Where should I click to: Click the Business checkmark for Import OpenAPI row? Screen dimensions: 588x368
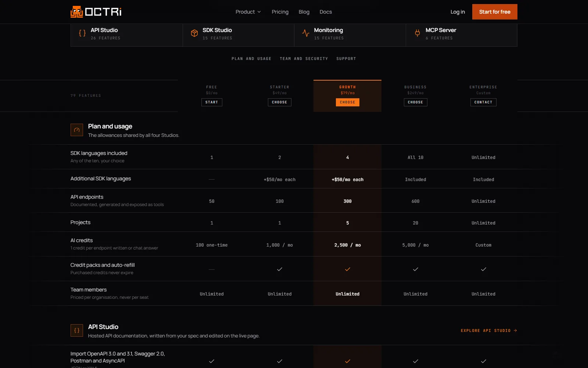pyautogui.click(x=416, y=361)
